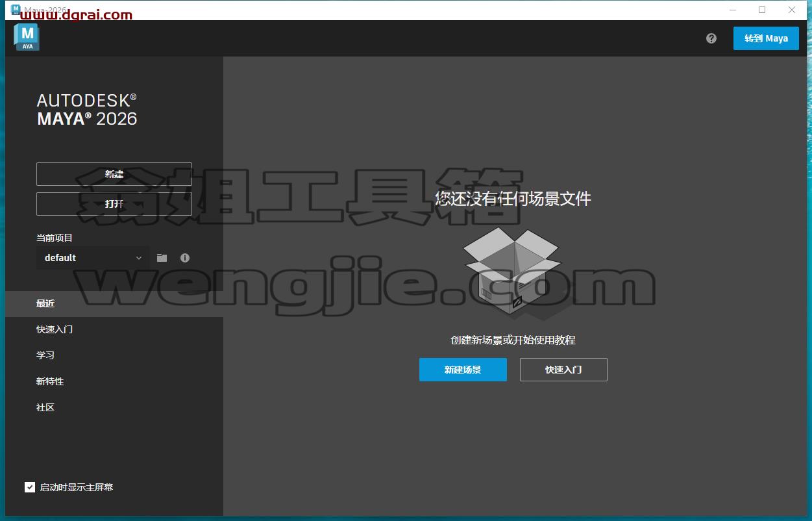Close the Maya home screen window

[x=792, y=10]
